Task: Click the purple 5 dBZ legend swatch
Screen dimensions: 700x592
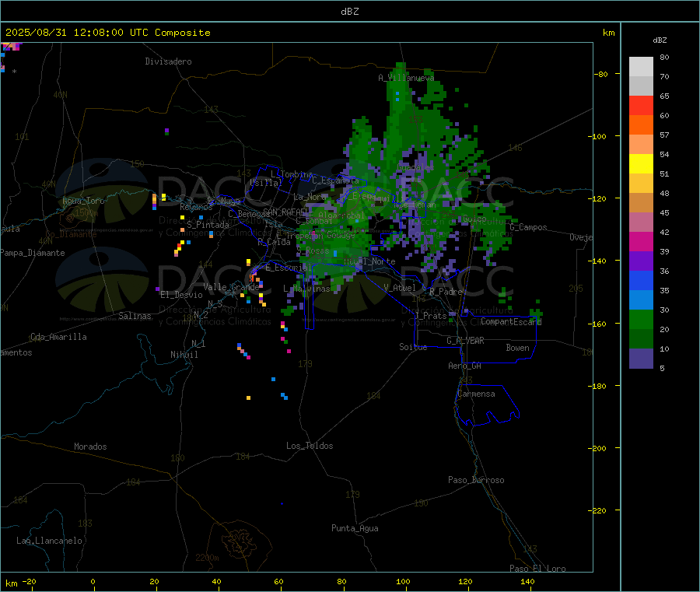Action: point(641,359)
